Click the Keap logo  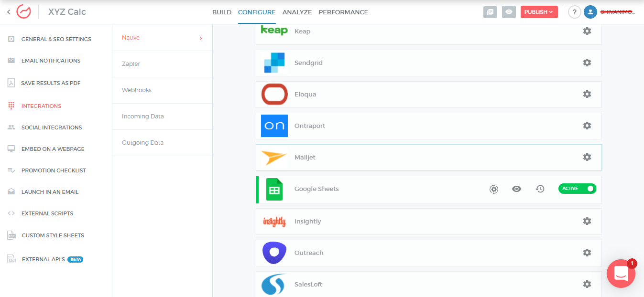click(x=274, y=31)
